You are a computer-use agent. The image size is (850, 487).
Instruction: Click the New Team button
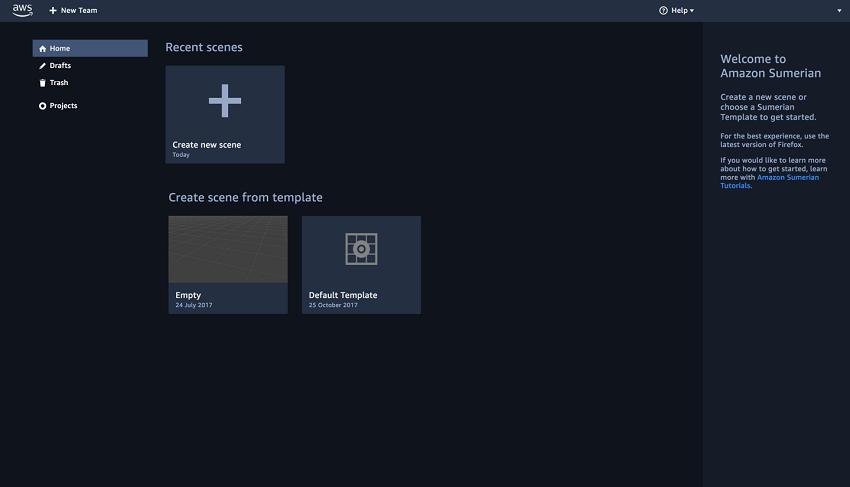73,10
